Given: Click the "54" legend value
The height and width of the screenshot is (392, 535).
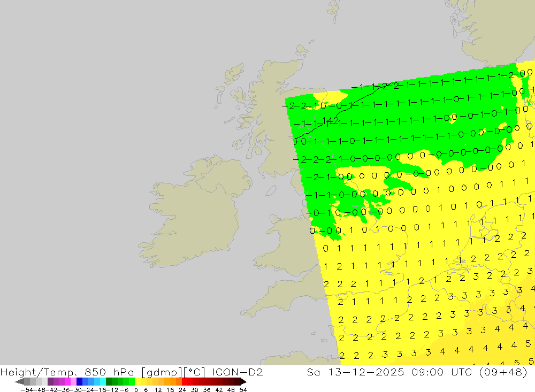Looking at the screenshot, I should click(x=243, y=390).
